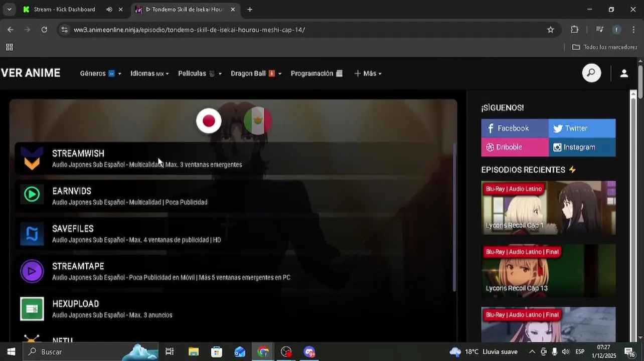Open the tab search dropdown arrow
This screenshot has height=361, width=644.
(9, 10)
